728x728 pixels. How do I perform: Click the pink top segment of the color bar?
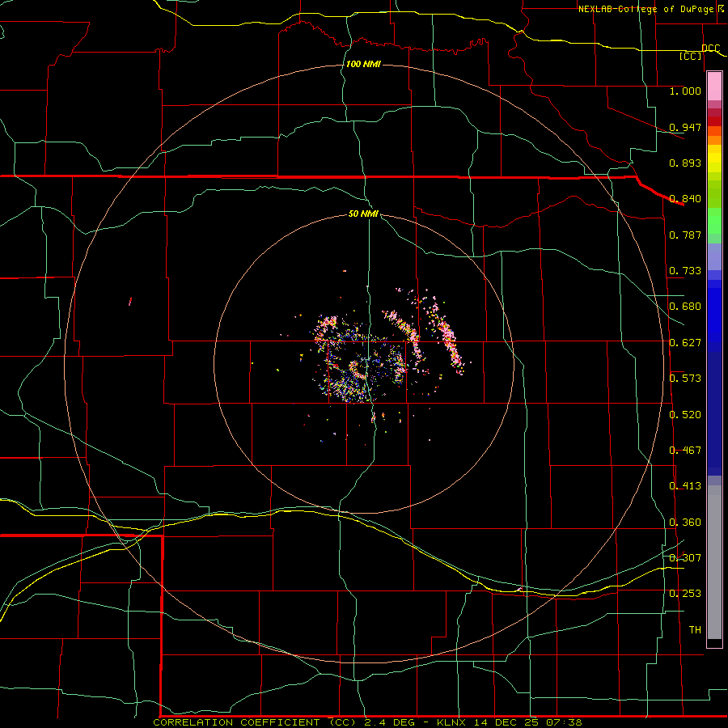(714, 86)
